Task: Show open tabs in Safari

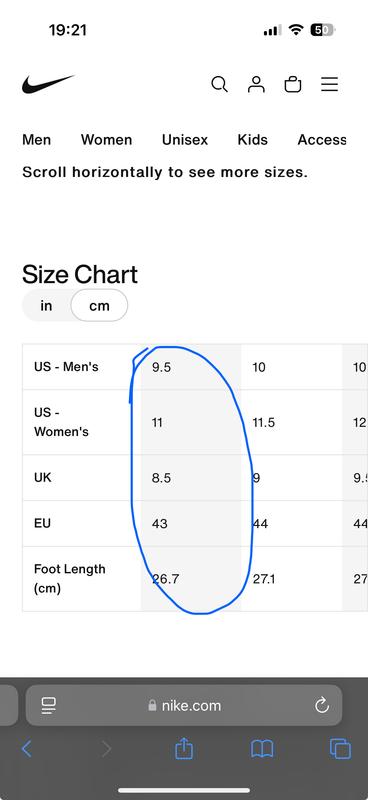Action: [x=340, y=749]
